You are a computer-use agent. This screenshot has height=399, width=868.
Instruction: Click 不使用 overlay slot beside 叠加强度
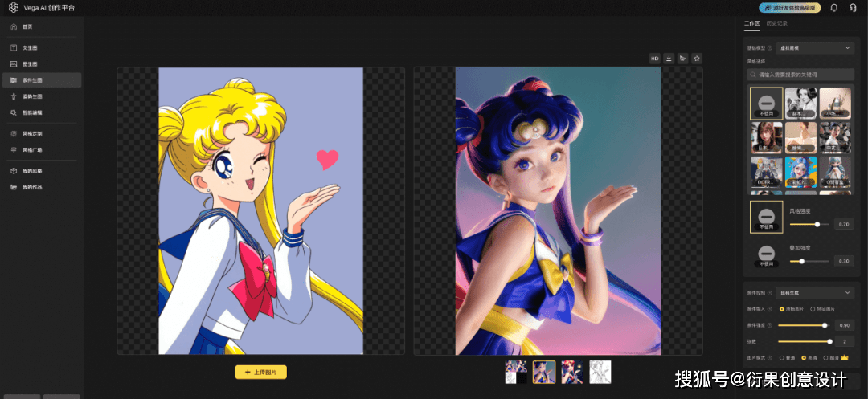tap(766, 256)
